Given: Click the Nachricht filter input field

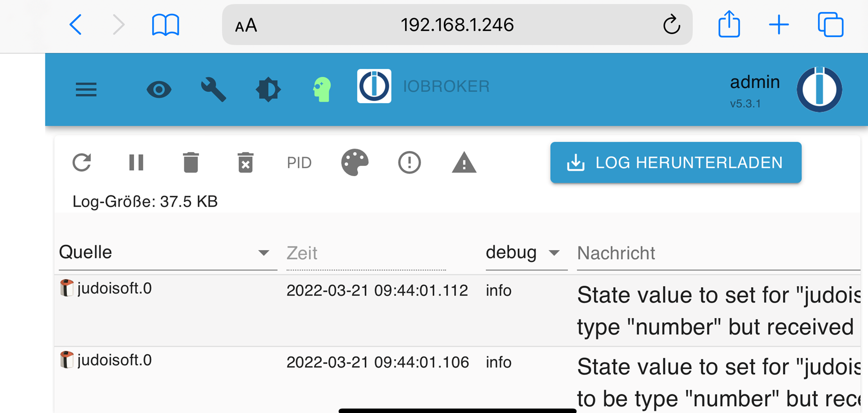Looking at the screenshot, I should (x=717, y=253).
